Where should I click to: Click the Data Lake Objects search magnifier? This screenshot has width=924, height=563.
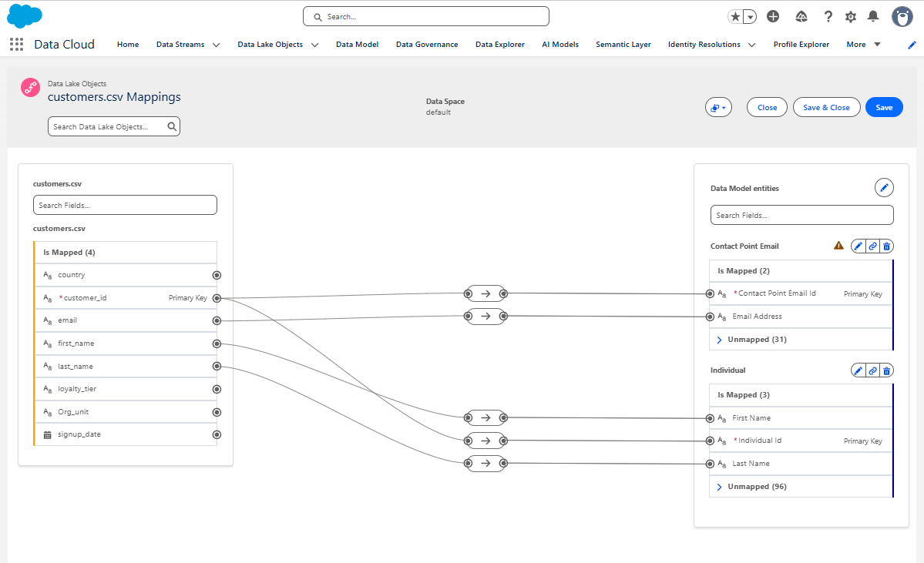pos(172,126)
